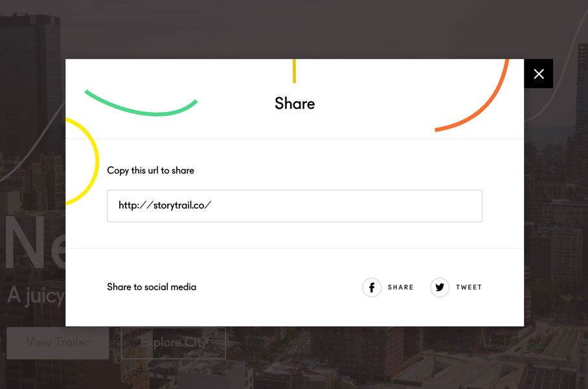Viewport: 588px width, 389px height.
Task: Click the Twitter bird icon
Action: tap(440, 287)
